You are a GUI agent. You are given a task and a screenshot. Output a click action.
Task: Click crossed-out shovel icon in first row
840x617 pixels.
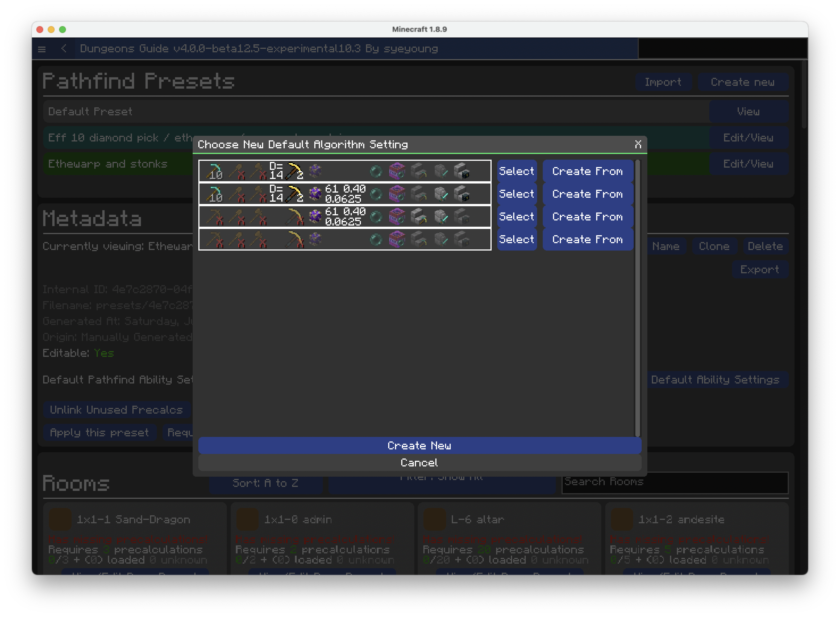pos(237,171)
